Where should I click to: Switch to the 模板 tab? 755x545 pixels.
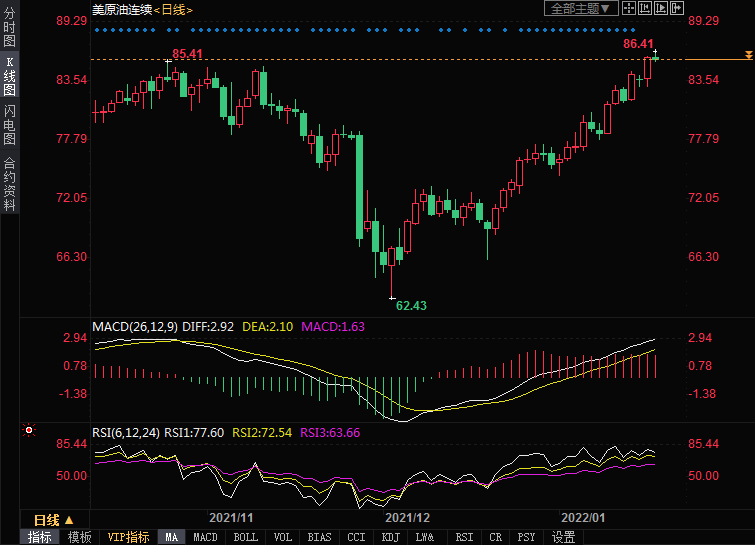(79, 537)
